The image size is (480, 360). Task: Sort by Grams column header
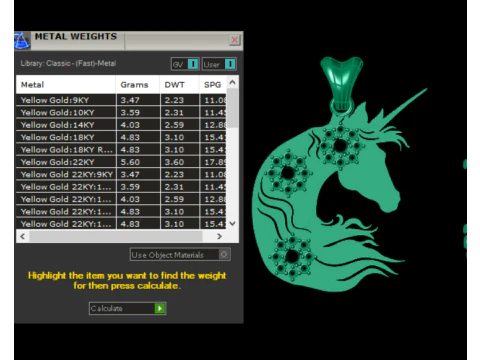coord(138,85)
